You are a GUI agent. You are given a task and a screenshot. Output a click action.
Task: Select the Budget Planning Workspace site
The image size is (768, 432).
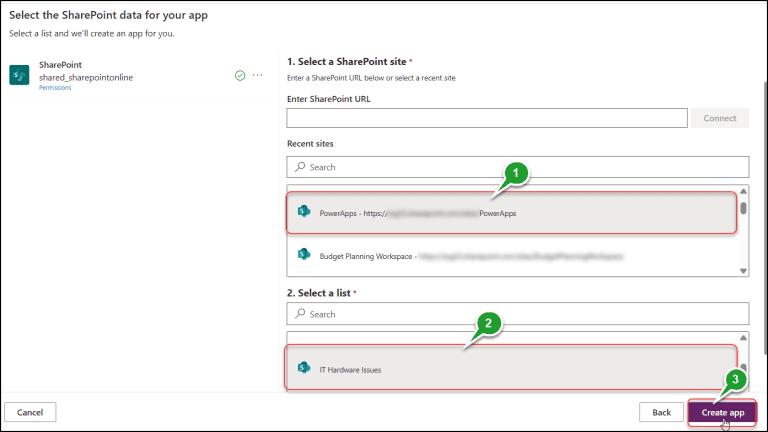(512, 256)
